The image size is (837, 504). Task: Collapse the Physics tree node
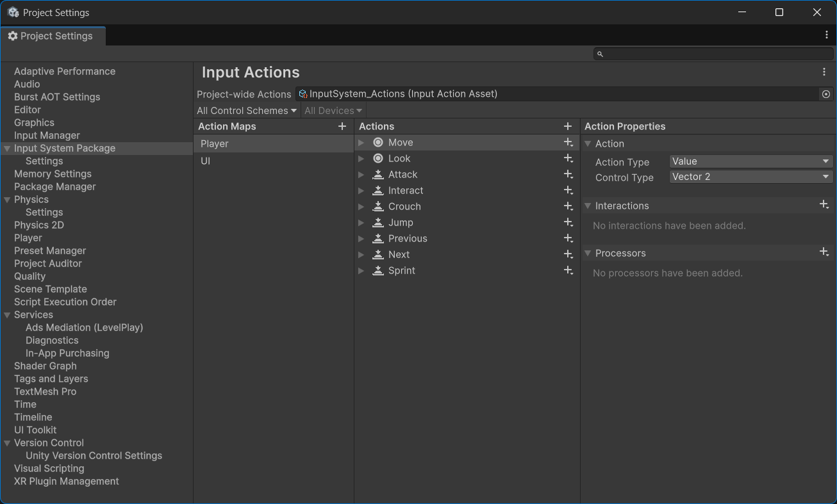coord(7,200)
